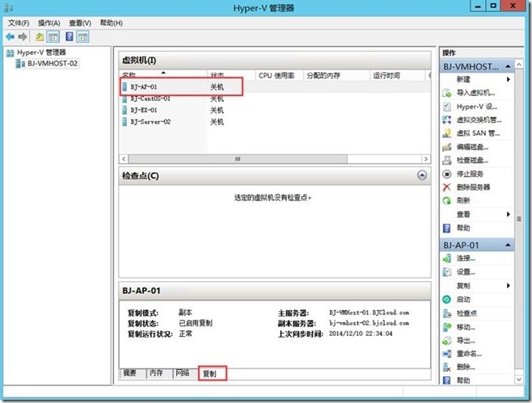Expand the 复制 submenu arrow in actions
The height and width of the screenshot is (403, 532).
coord(509,286)
